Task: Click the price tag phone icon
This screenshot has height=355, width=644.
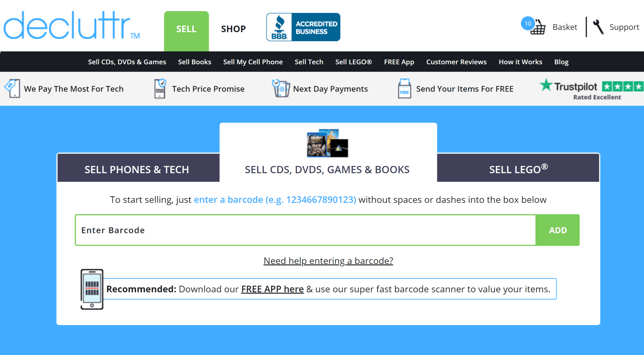Action: (12, 88)
